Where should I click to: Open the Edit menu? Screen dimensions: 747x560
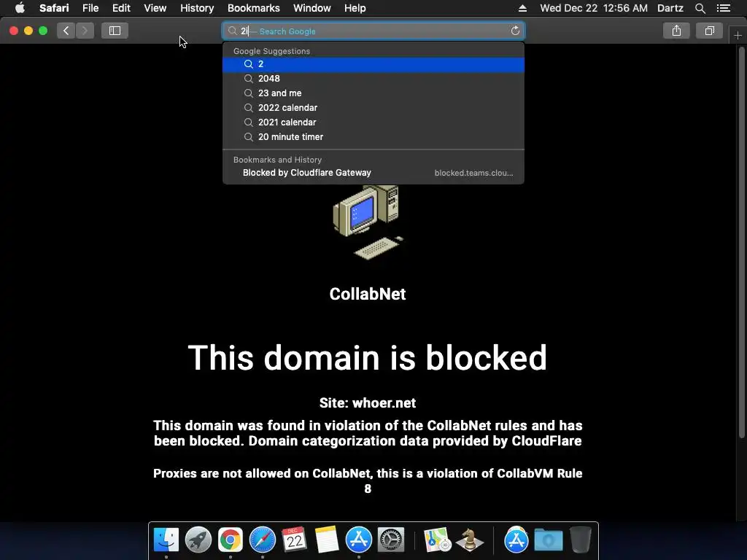[x=121, y=8]
